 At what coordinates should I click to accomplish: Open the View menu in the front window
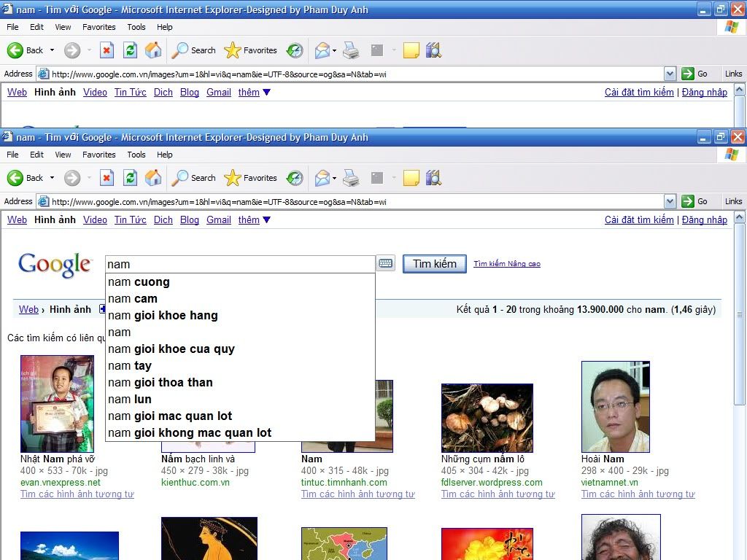pos(63,155)
